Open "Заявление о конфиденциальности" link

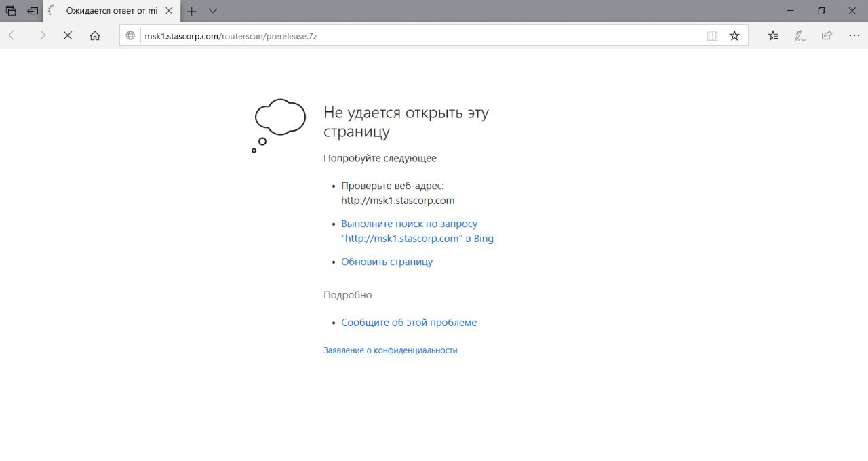coord(391,350)
